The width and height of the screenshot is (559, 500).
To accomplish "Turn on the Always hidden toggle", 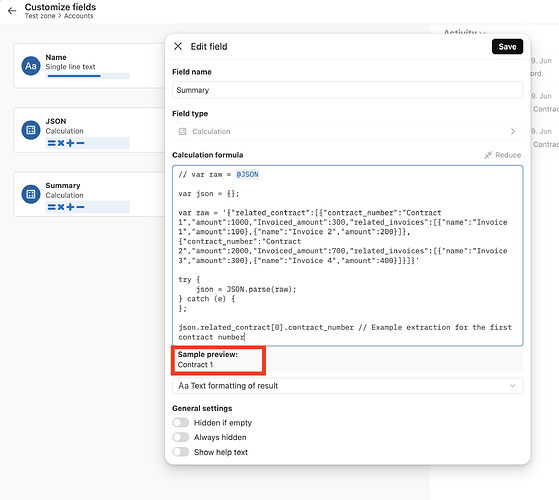I will point(181,437).
